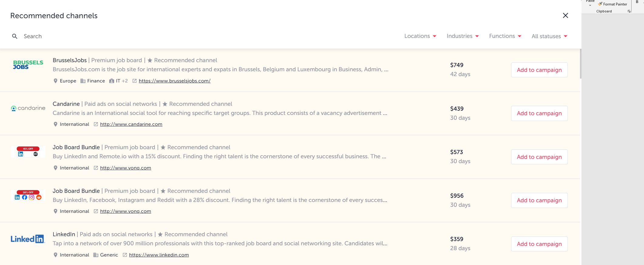The width and height of the screenshot is (644, 265).
Task: Select the LinkedIn channel title
Action: pos(64,234)
